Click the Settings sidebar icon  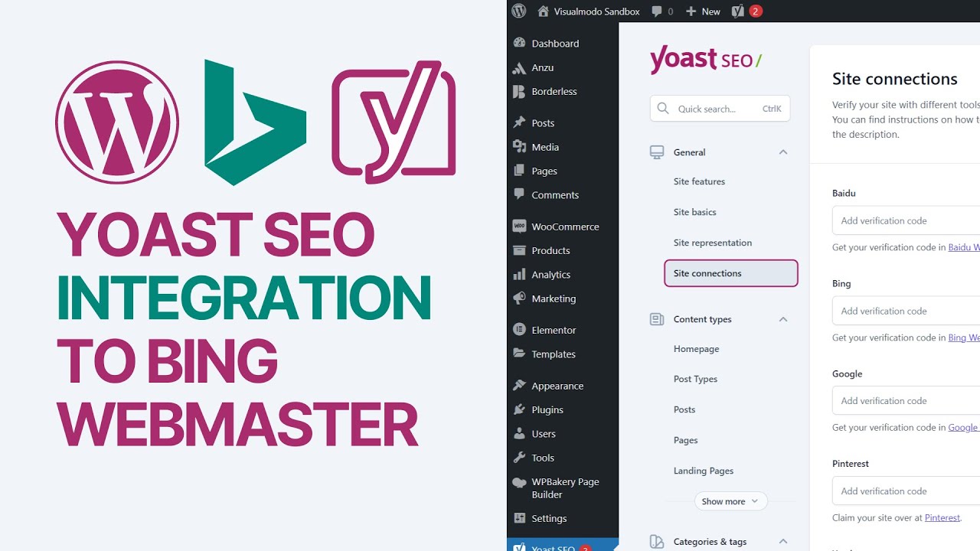(x=519, y=518)
